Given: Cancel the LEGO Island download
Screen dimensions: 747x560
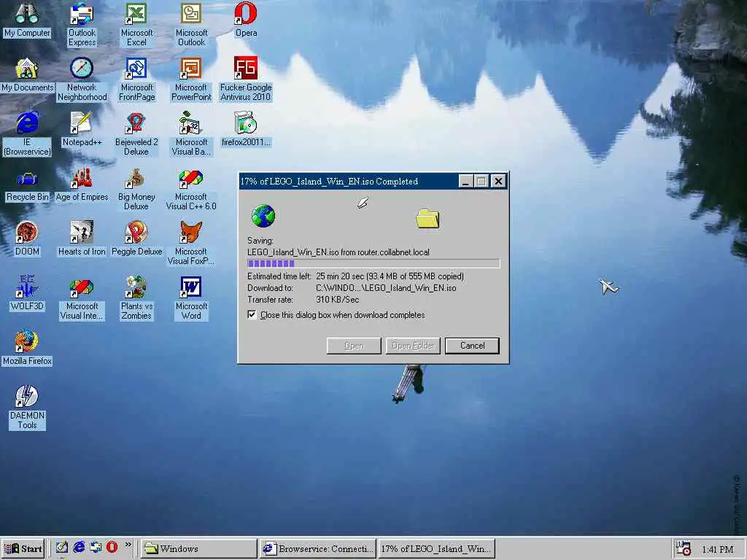Looking at the screenshot, I should click(472, 346).
